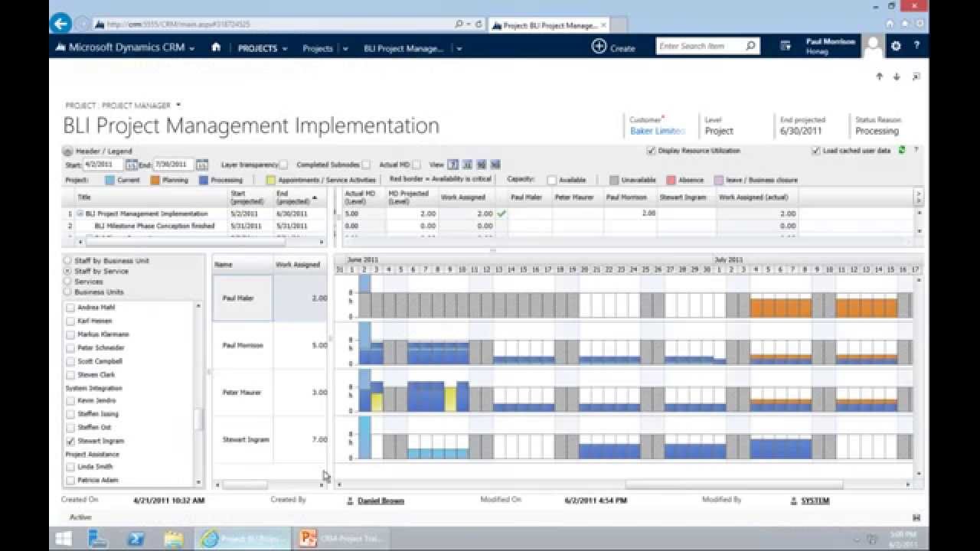The width and height of the screenshot is (980, 551).
Task: Open the Daniel Brown created-by link
Action: point(381,501)
